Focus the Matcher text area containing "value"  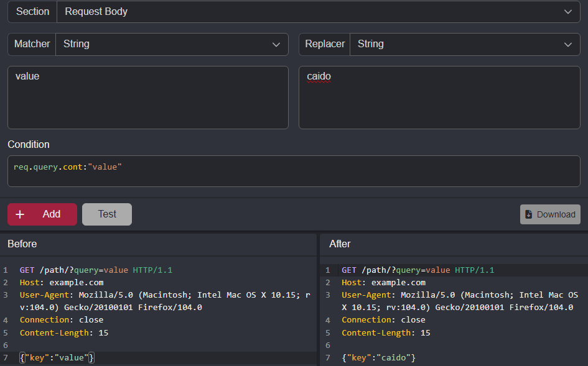pos(147,98)
